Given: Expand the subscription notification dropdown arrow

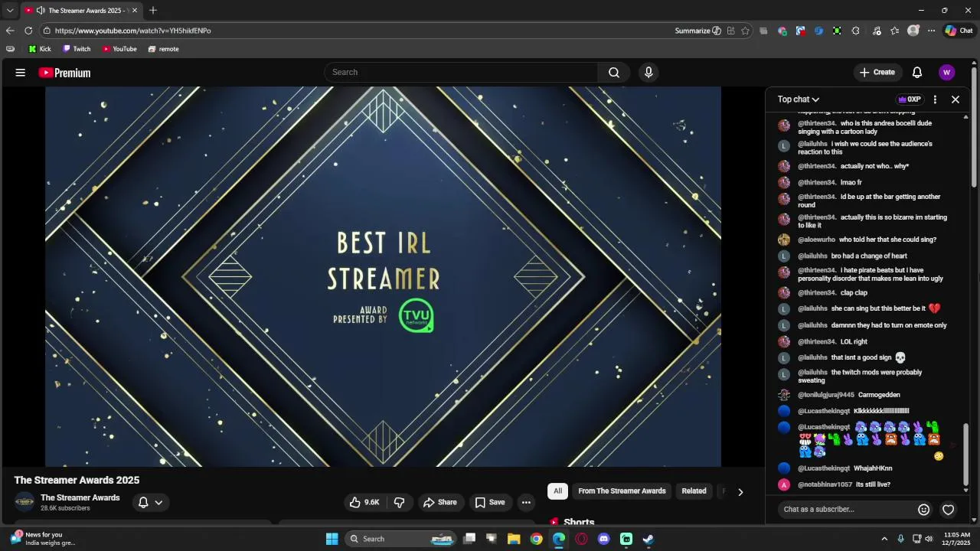Looking at the screenshot, I should pyautogui.click(x=158, y=503).
